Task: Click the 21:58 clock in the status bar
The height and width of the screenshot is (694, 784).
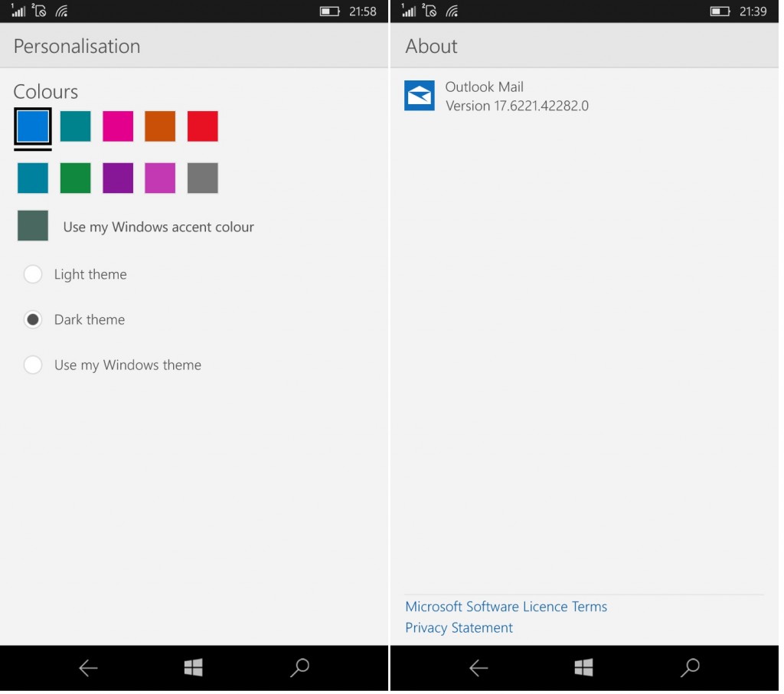Action: pos(362,11)
